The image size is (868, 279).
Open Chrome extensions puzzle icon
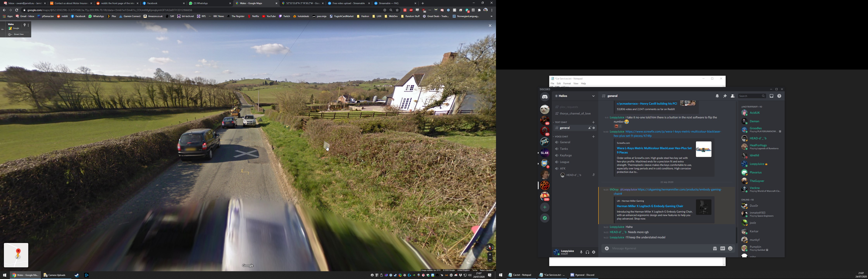[479, 10]
